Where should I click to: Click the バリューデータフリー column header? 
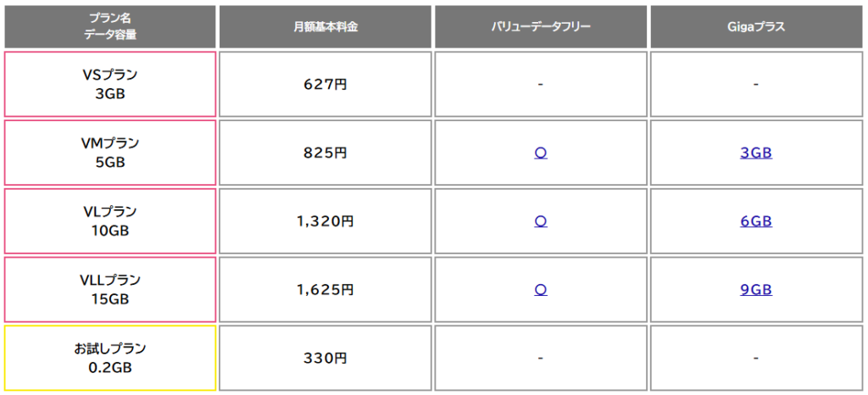(x=541, y=26)
